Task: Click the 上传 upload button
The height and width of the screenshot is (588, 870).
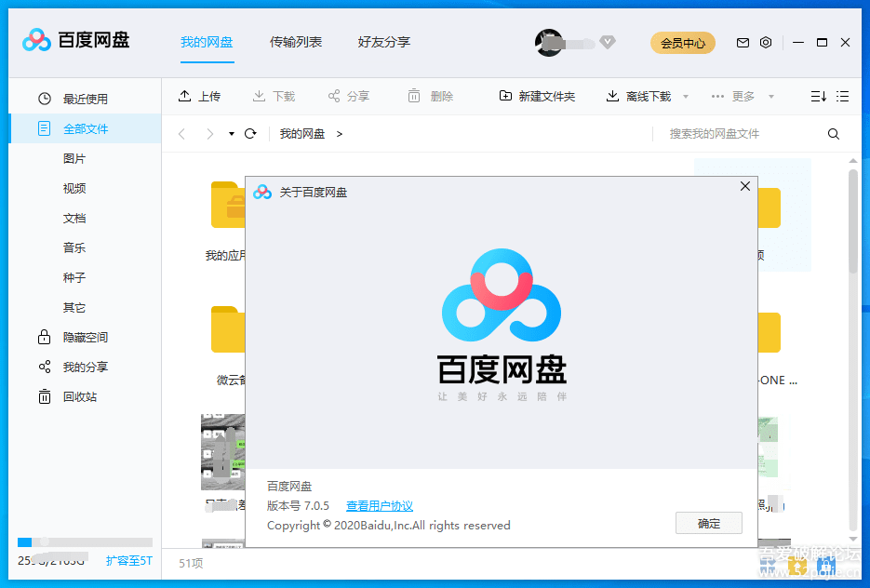Action: (199, 97)
